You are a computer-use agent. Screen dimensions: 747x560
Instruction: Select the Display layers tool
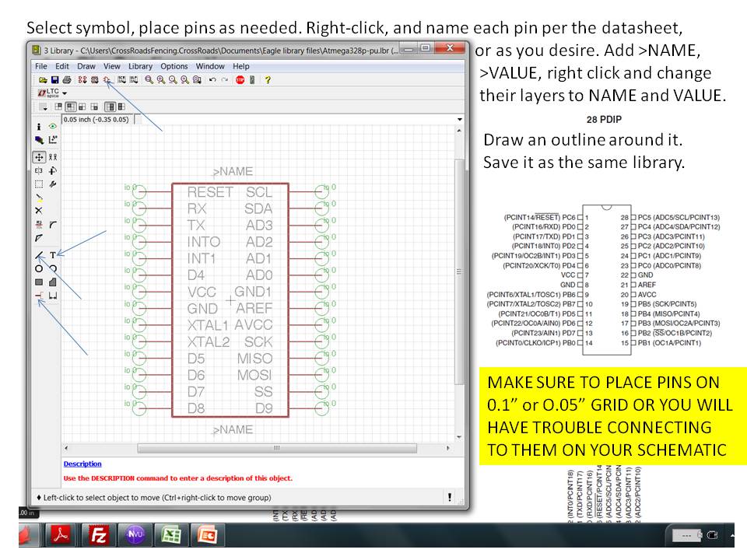click(x=39, y=140)
